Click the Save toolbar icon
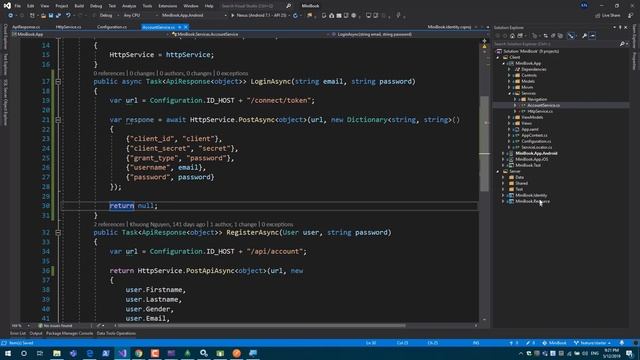 coord(51,16)
